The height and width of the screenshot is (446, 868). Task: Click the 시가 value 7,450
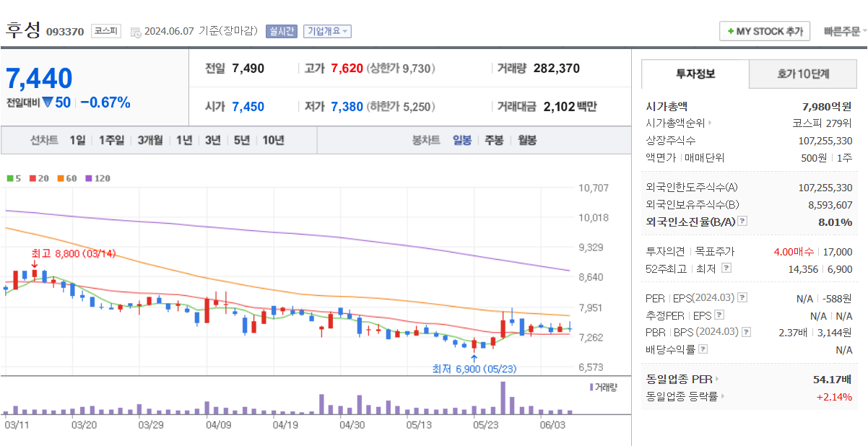pyautogui.click(x=248, y=107)
